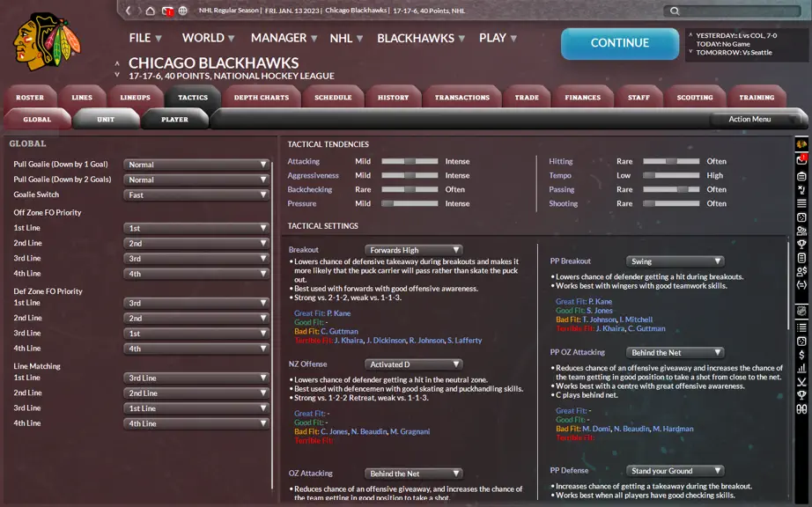Adjust the Shooting tendency slider
812x507 pixels.
pyautogui.click(x=671, y=204)
